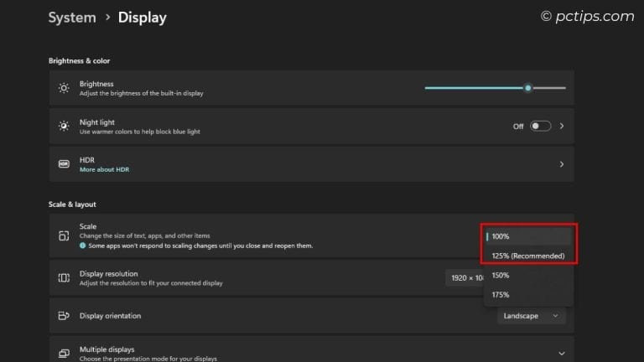Click the HDR badge icon
The height and width of the screenshot is (362, 644).
coord(64,164)
